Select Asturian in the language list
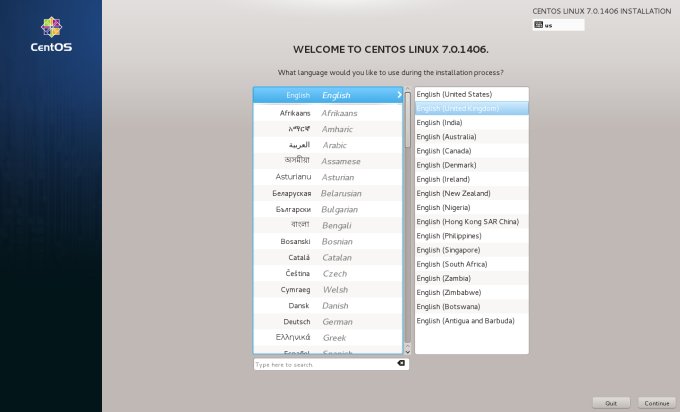This screenshot has width=680, height=412. 328,177
